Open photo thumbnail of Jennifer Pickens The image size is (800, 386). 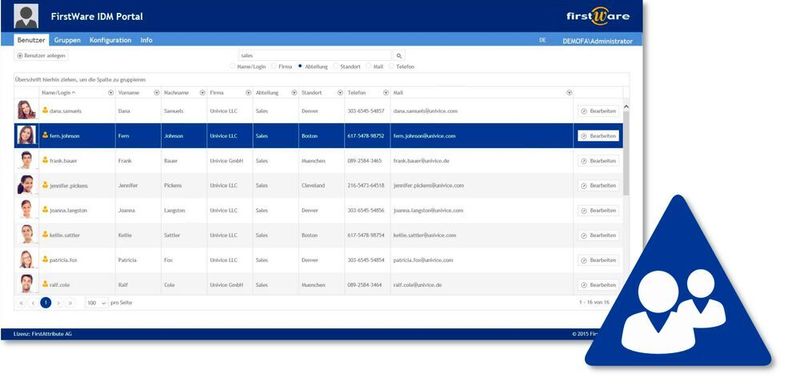26,185
